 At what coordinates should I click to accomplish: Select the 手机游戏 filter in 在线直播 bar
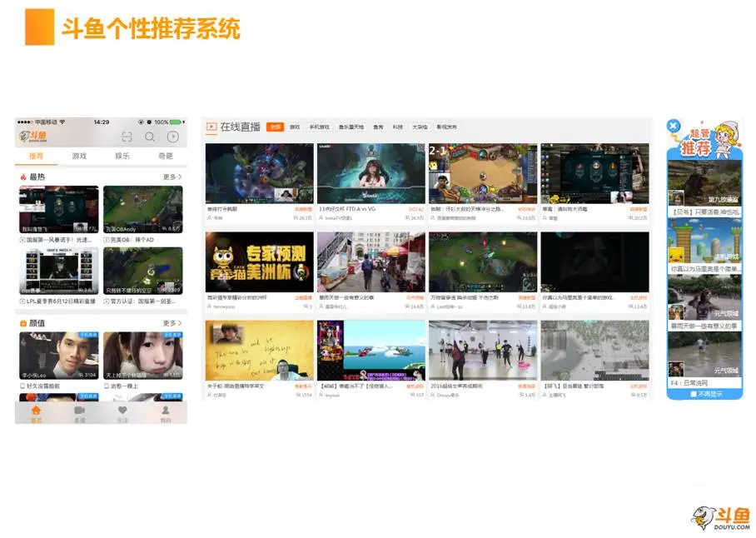tap(319, 127)
